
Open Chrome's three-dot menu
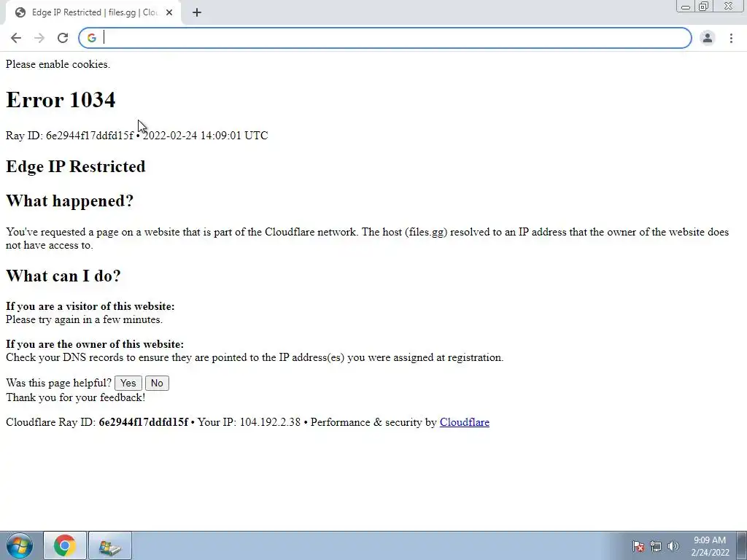731,38
